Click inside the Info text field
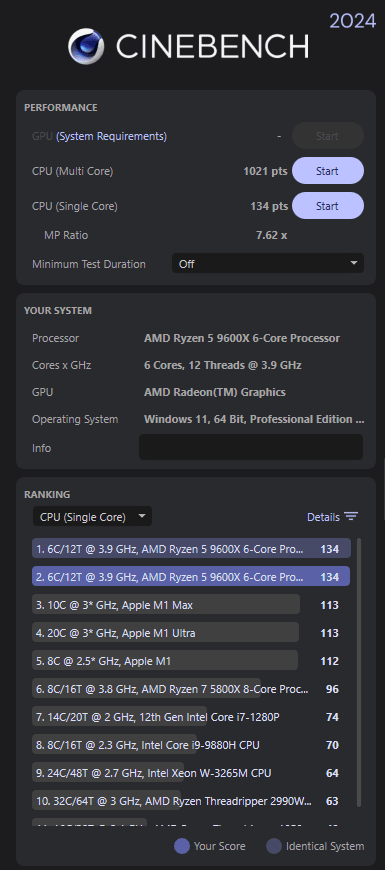 pos(251,447)
